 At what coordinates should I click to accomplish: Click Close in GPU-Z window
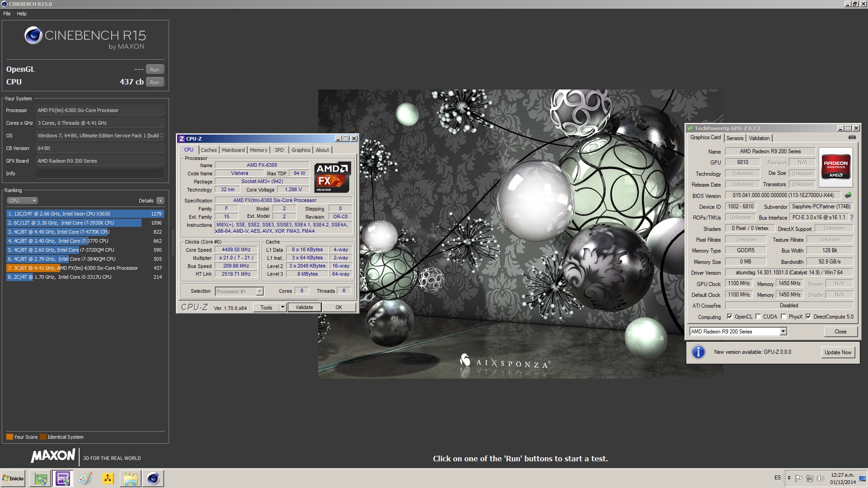tap(840, 332)
